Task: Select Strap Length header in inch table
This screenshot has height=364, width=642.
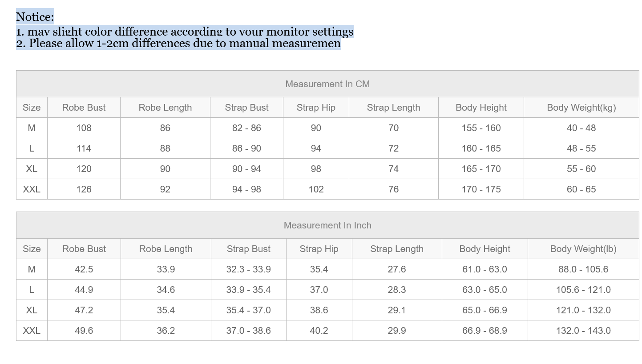Action: click(397, 249)
